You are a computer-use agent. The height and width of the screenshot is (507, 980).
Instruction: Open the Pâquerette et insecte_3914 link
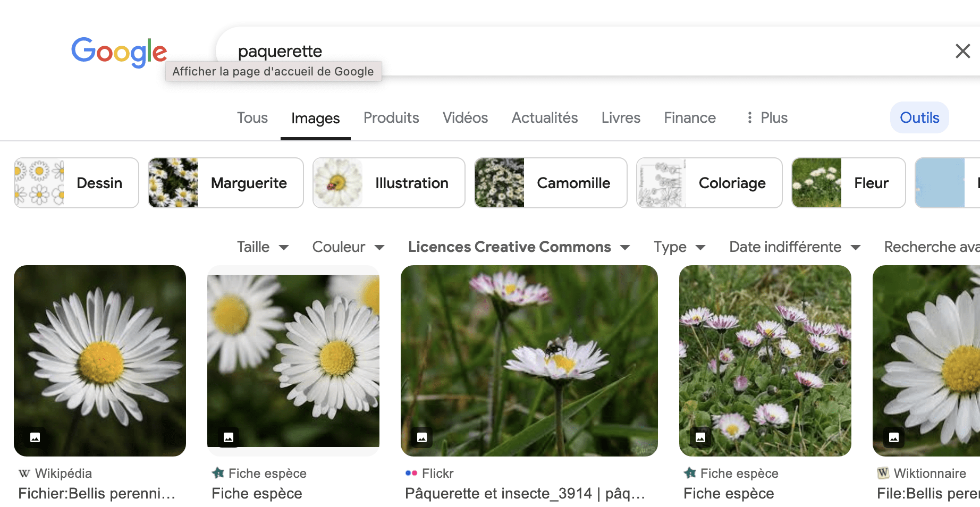525,493
